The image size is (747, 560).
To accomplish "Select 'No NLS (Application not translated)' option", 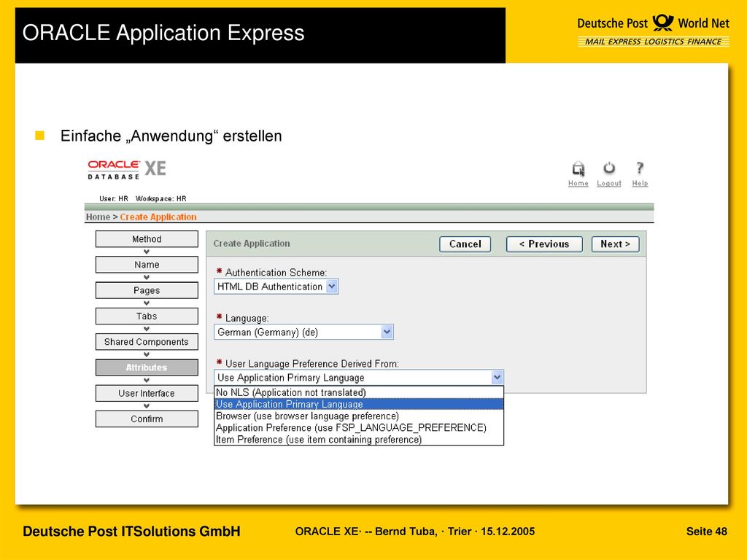I will point(358,392).
